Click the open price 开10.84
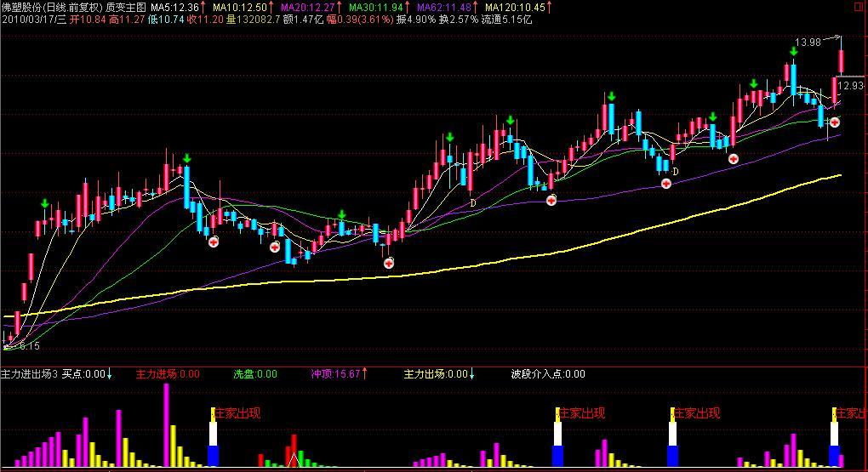 click(88, 20)
